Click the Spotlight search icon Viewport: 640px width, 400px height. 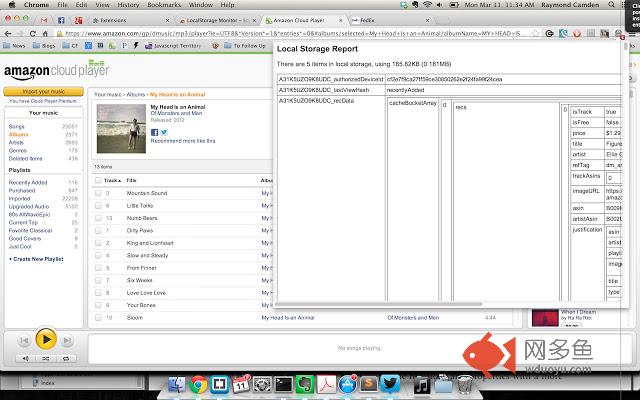tap(611, 5)
